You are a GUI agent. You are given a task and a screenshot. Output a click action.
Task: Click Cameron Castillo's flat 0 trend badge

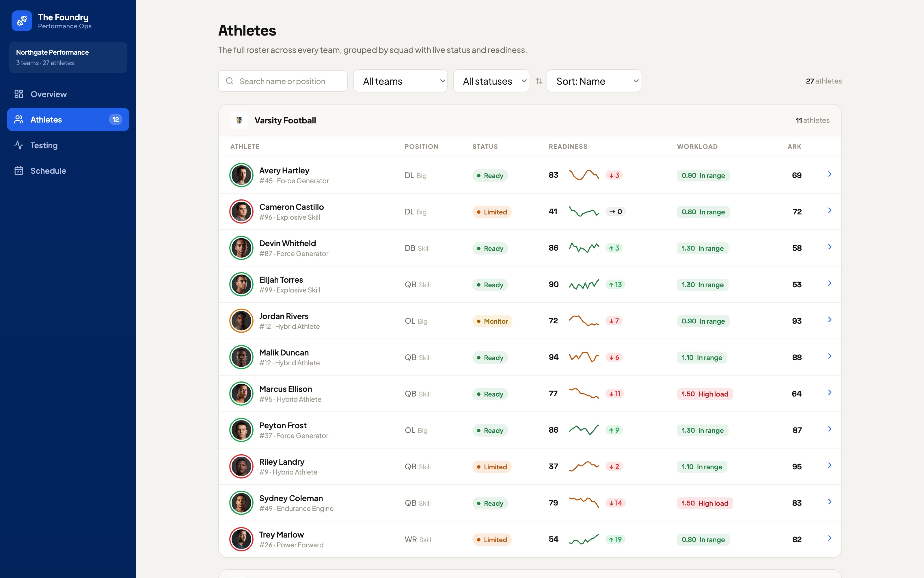(x=615, y=211)
